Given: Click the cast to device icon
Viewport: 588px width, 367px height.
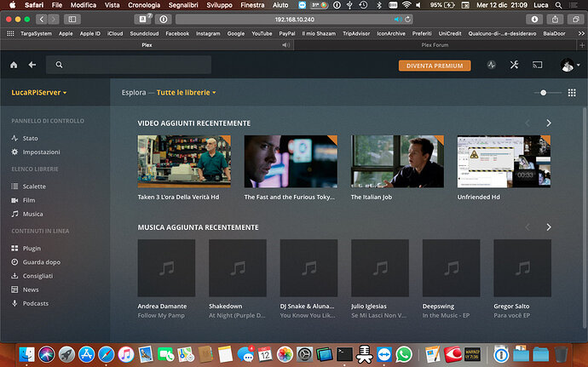Looking at the screenshot, I should coord(538,65).
